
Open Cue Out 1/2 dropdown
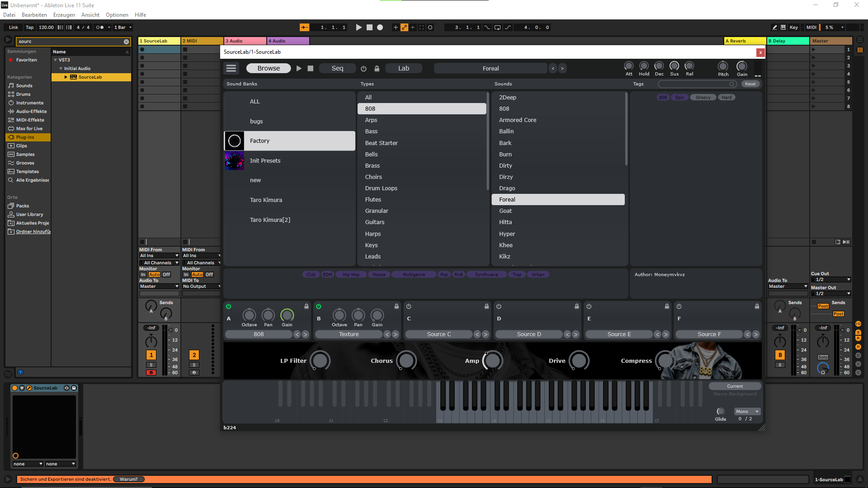pos(831,280)
